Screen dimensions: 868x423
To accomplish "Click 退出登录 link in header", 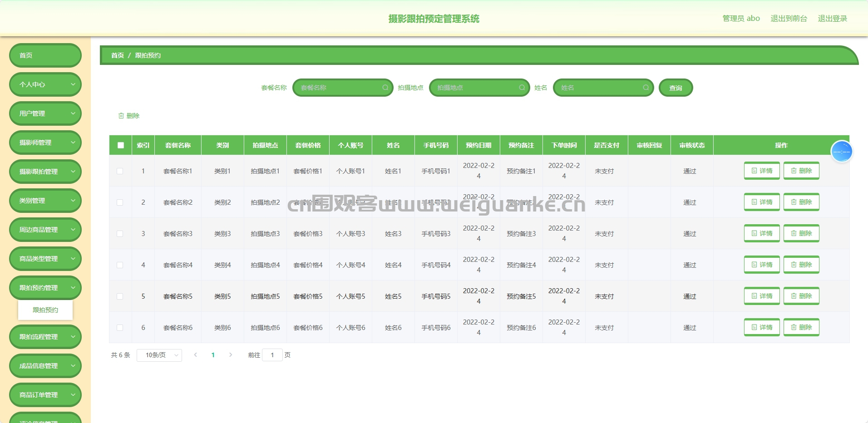I will pyautogui.click(x=833, y=19).
